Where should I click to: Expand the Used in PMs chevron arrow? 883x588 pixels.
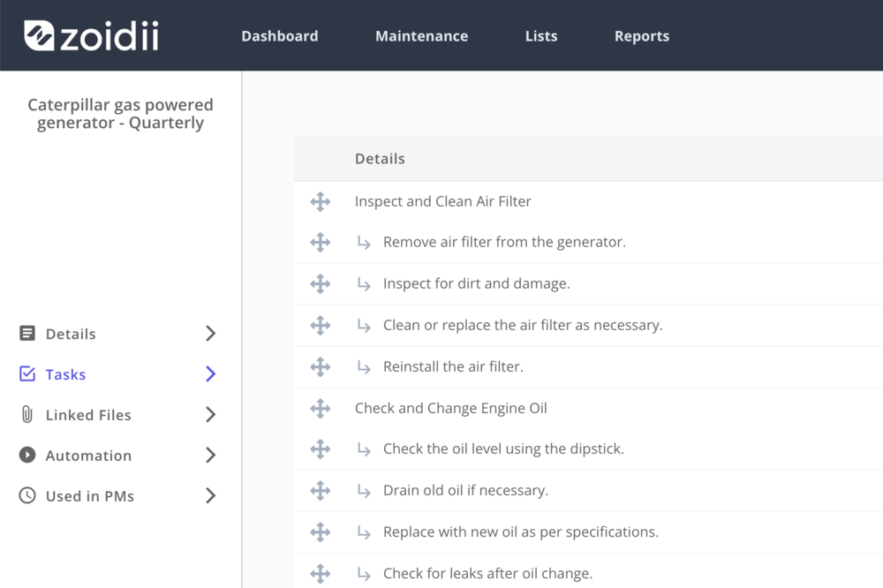pos(211,495)
